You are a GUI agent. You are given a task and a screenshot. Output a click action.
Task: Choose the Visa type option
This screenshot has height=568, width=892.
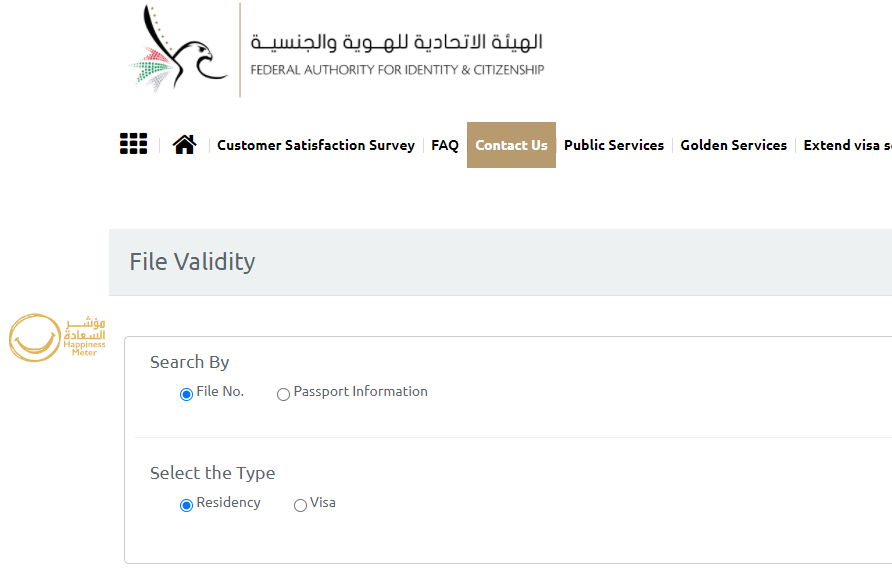point(300,505)
